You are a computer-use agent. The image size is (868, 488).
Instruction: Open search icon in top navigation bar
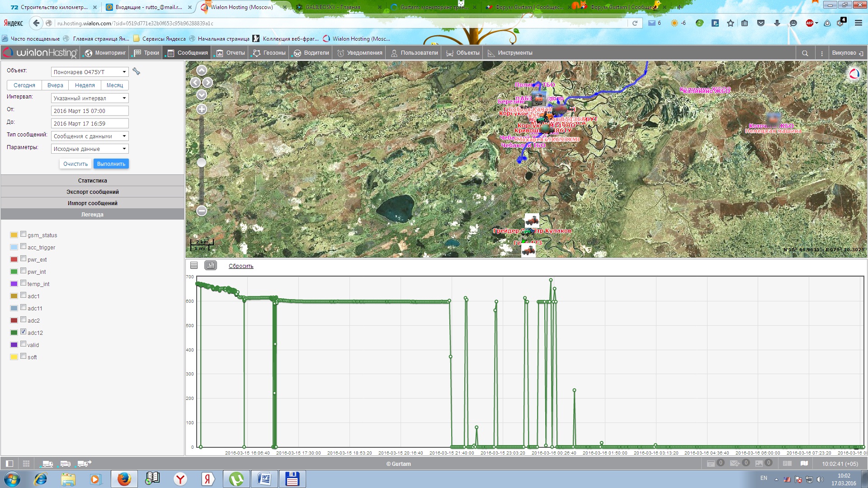(805, 53)
